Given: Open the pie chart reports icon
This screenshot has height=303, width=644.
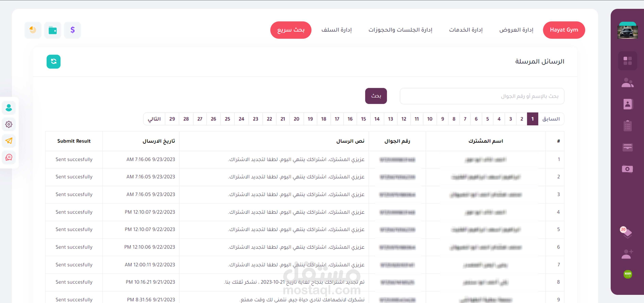Looking at the screenshot, I should (x=33, y=30).
